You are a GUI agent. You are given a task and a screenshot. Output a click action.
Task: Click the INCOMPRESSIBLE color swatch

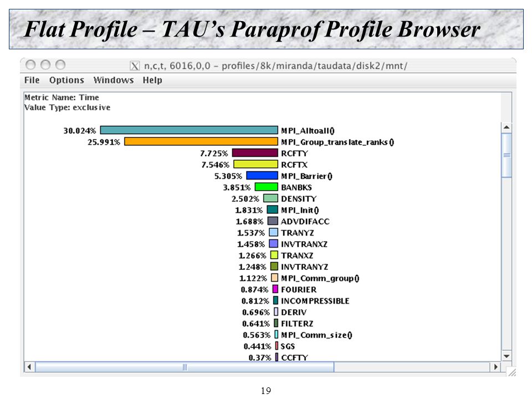tap(275, 300)
